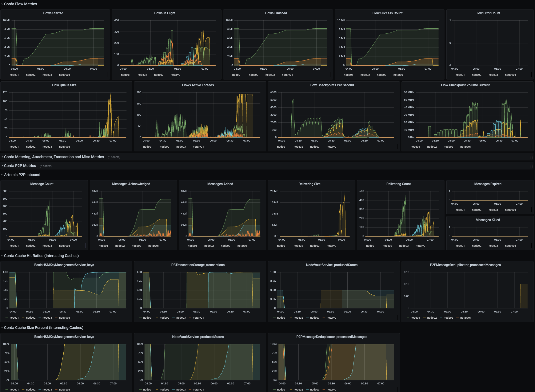Toggle node02 series in Flows In Flight legend
This screenshot has width=535, height=392.
(142, 75)
